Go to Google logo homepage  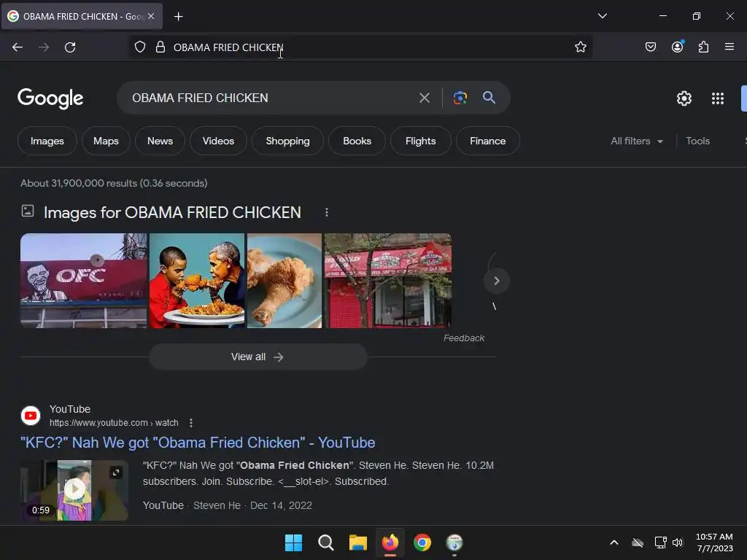point(50,98)
